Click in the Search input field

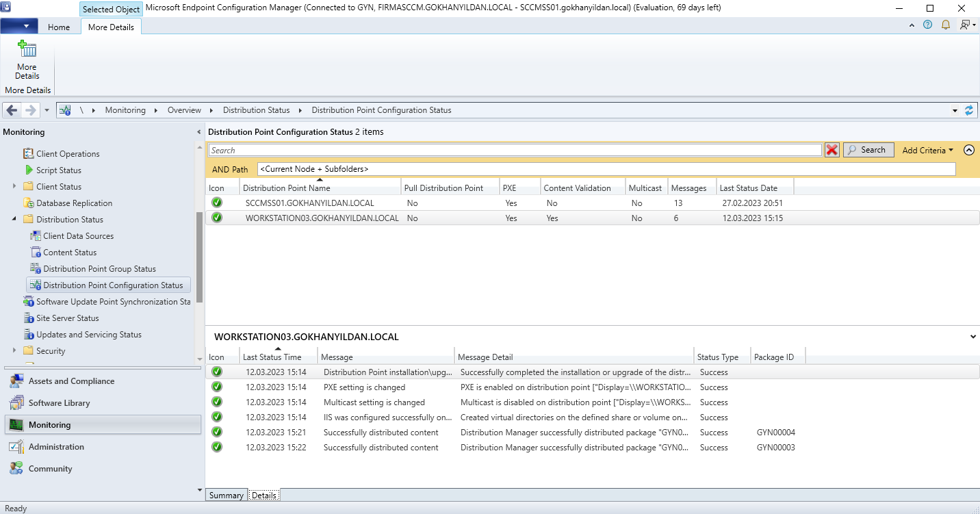point(515,150)
